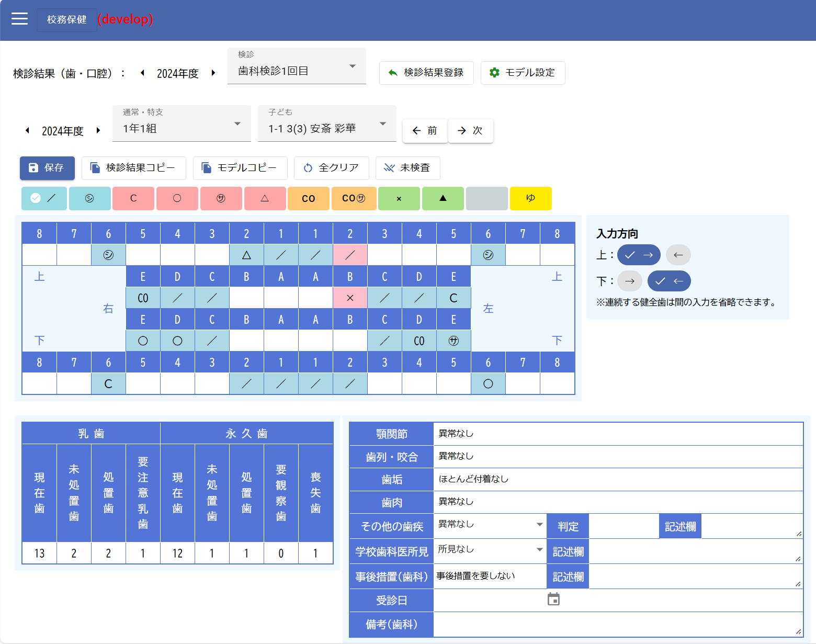
Task: Select the pink circled サ symbol
Action: pyautogui.click(x=221, y=198)
